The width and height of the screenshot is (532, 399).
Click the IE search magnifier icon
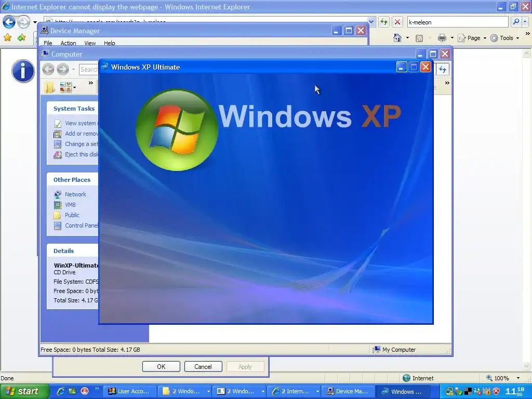tap(516, 22)
